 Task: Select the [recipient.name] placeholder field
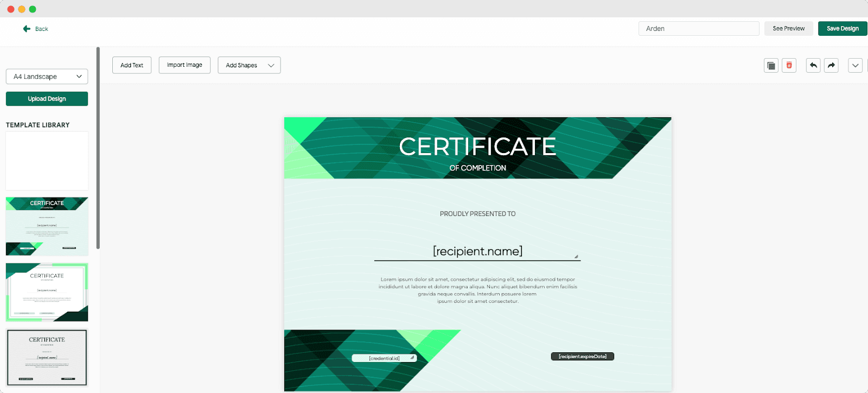click(x=477, y=251)
